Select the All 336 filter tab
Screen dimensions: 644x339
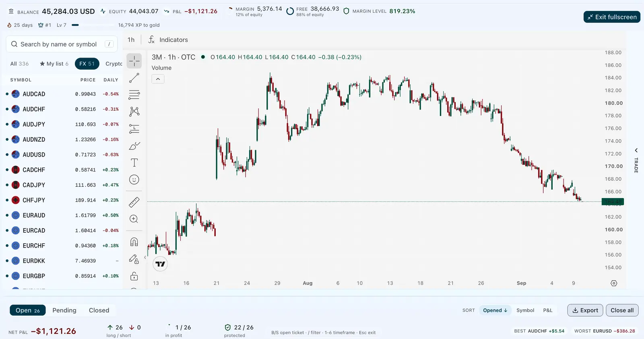click(19, 64)
